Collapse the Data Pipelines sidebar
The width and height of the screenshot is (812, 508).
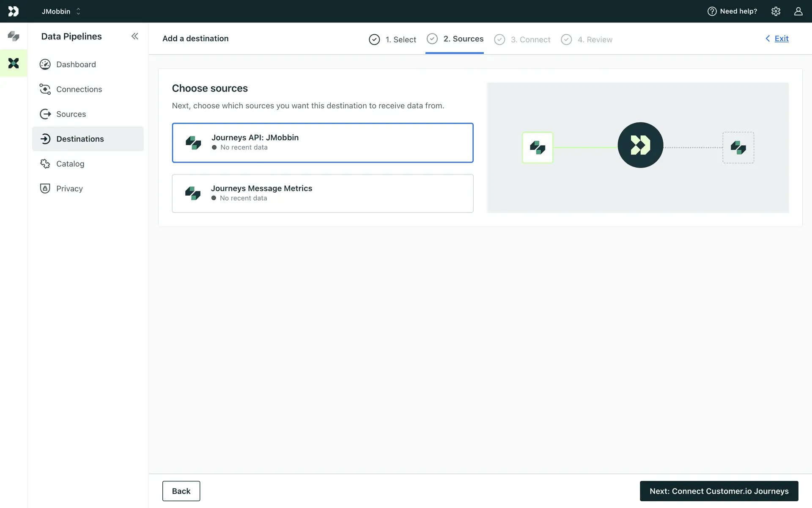pos(134,36)
